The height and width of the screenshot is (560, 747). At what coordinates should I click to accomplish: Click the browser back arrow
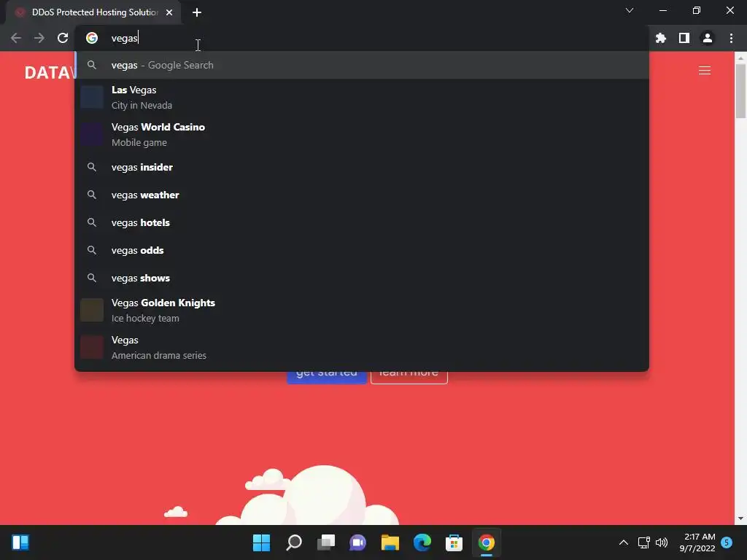click(x=16, y=38)
